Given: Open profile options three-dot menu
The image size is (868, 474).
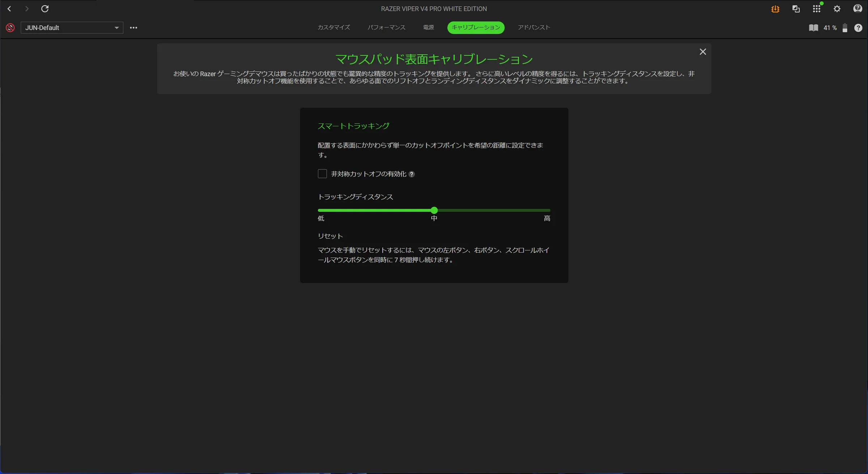Looking at the screenshot, I should (x=133, y=28).
